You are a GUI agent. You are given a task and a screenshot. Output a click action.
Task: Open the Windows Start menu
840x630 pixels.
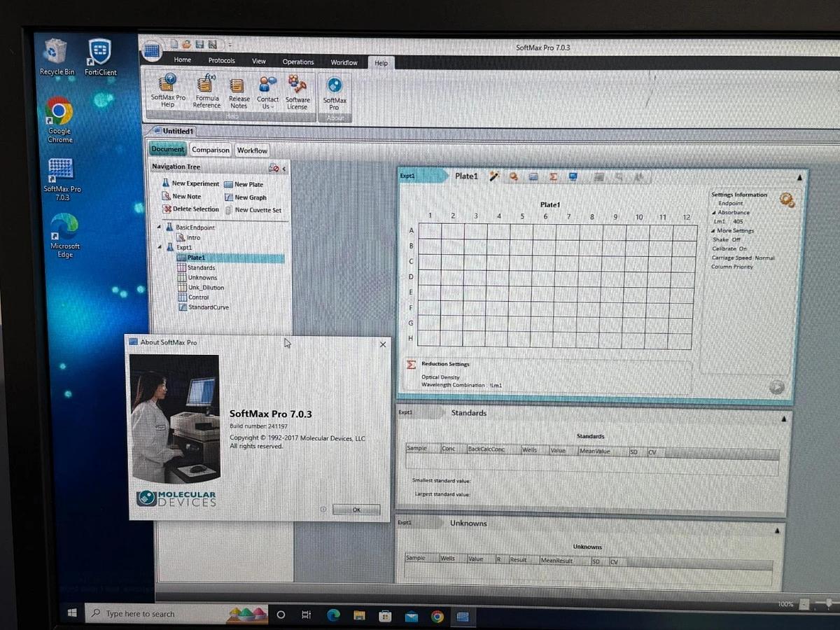pos(71,613)
